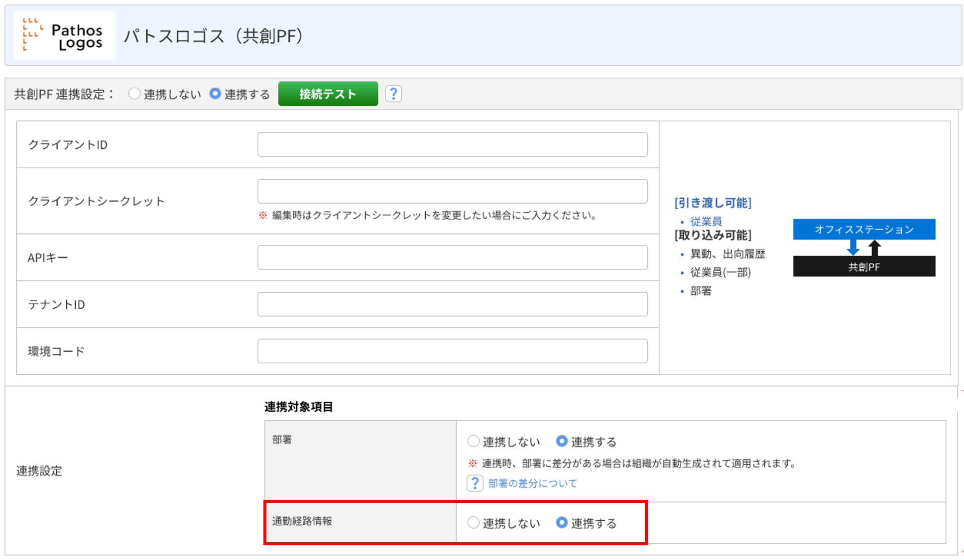This screenshot has width=964, height=560.
Task: Click the クライアントシークレット label
Action: pyautogui.click(x=96, y=201)
